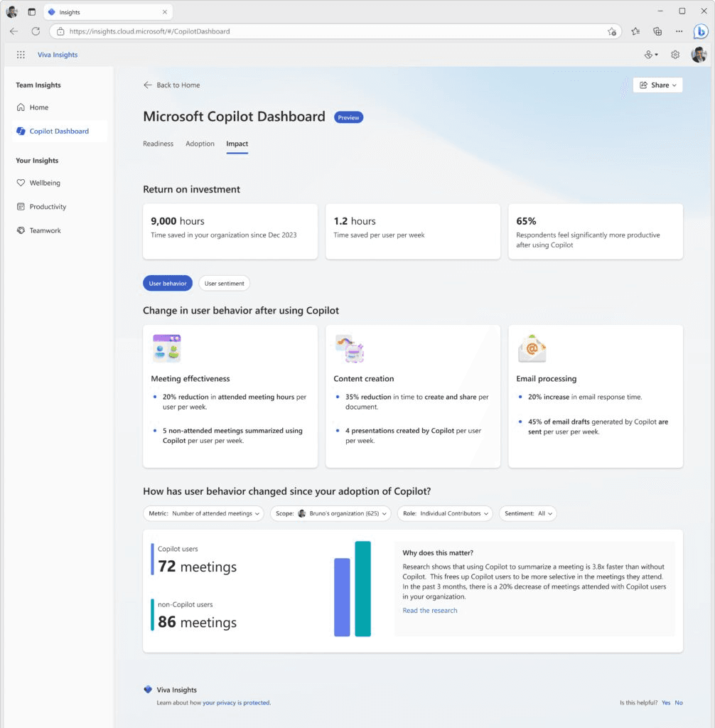Image resolution: width=715 pixels, height=728 pixels.
Task: Click Copilot Dashboard sidebar label
Action: 59,132
